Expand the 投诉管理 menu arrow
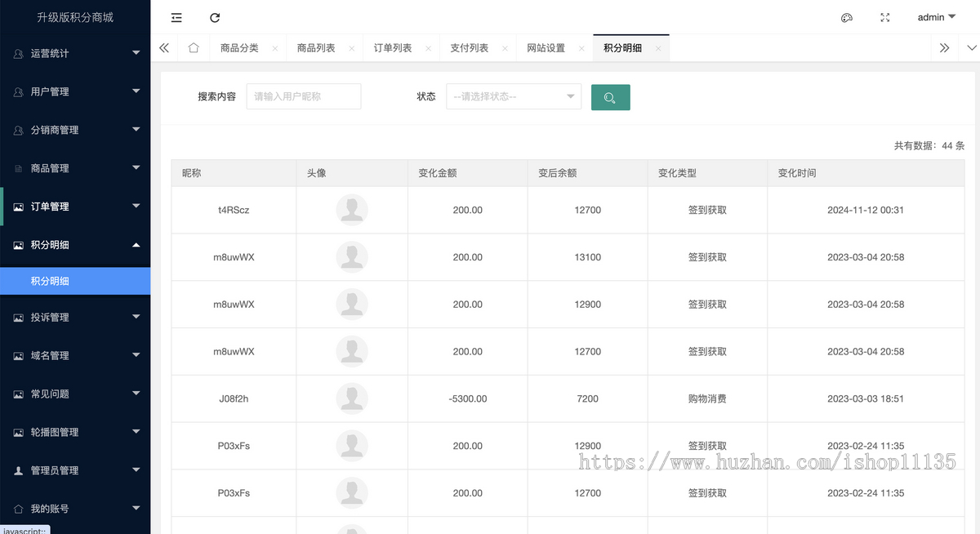 point(136,317)
